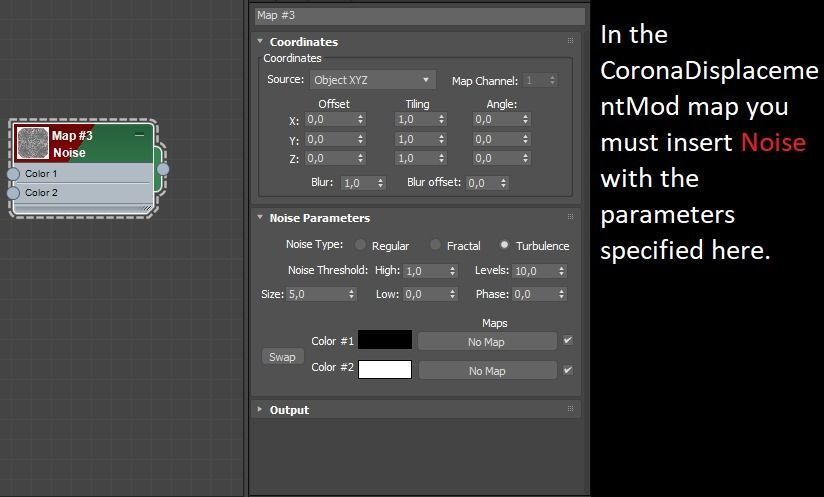The image size is (824, 497).
Task: Click the Levels value field
Action: point(535,271)
